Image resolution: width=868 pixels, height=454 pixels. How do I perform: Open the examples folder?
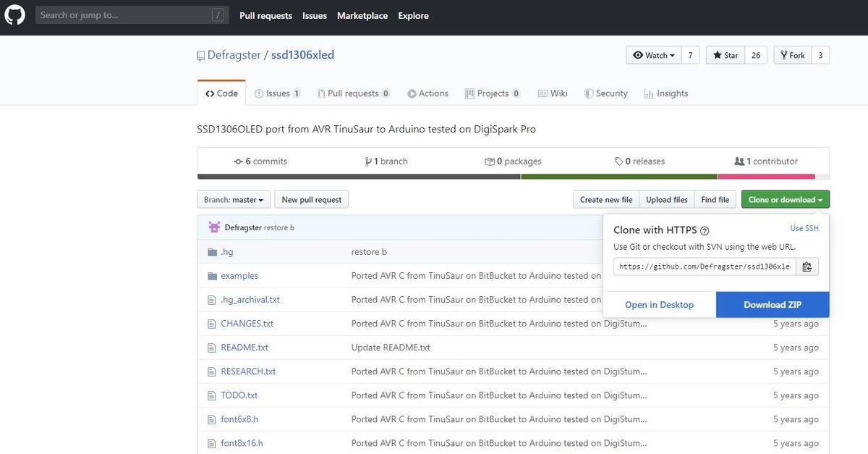coord(239,276)
